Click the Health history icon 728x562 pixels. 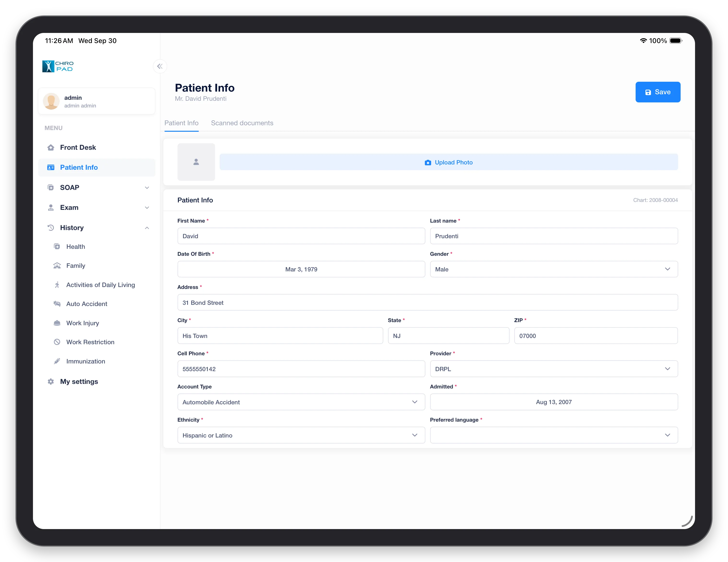coord(57,247)
